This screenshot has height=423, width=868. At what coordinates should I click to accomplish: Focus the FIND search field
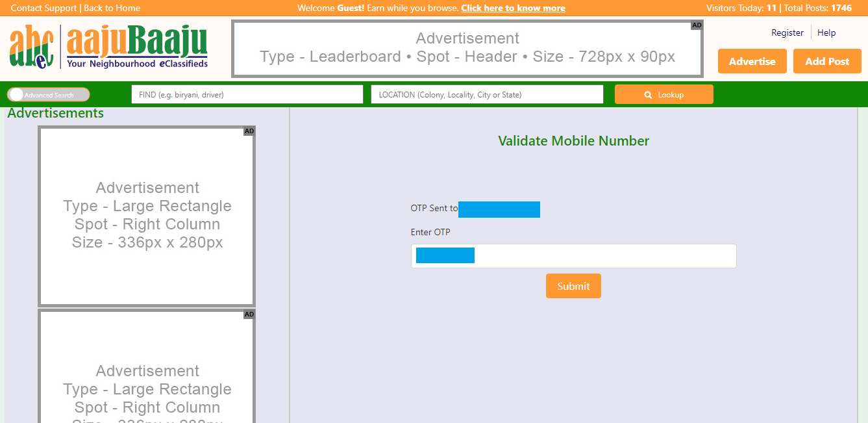[x=247, y=94]
